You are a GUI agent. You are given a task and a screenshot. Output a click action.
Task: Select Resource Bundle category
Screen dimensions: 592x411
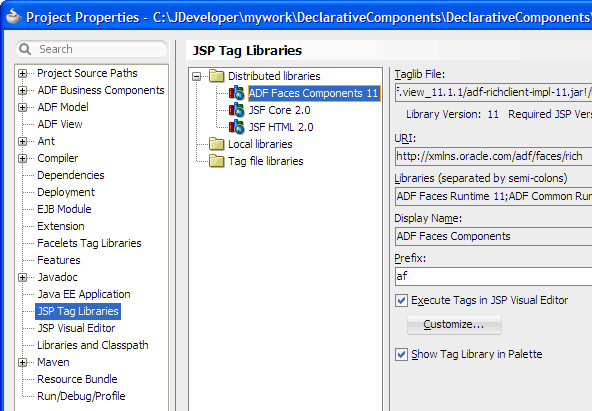(x=77, y=379)
